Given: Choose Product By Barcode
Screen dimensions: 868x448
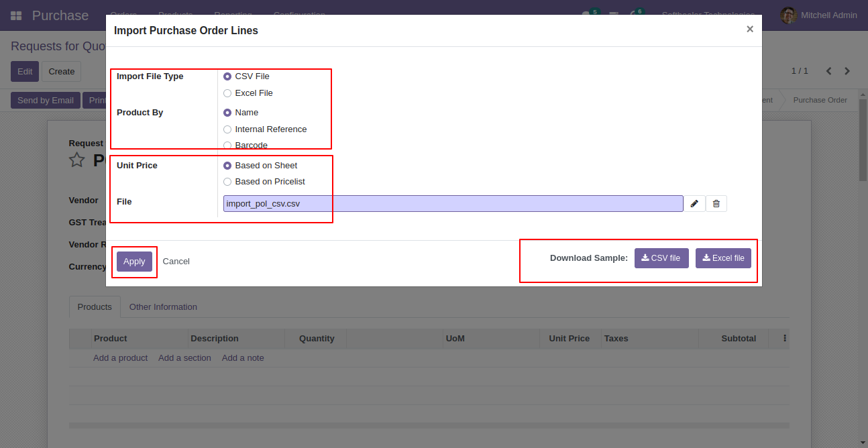Looking at the screenshot, I should pos(227,146).
